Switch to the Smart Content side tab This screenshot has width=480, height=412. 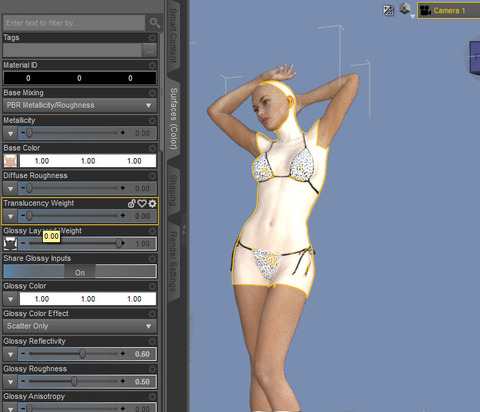[x=173, y=36]
